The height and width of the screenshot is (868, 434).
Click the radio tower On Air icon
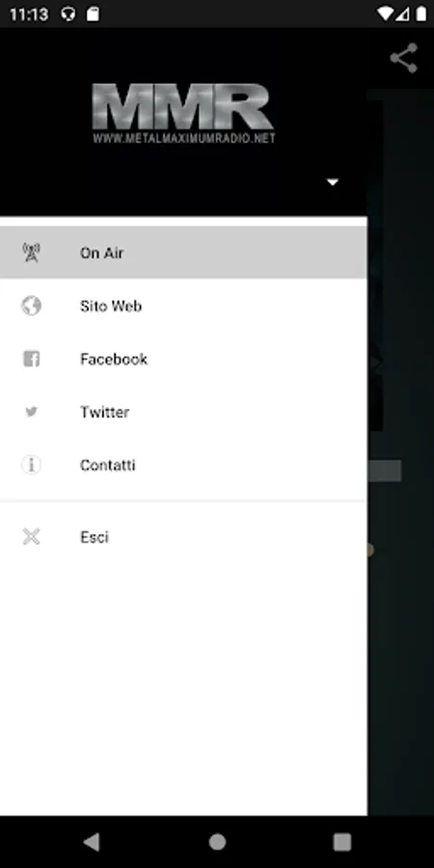point(31,253)
